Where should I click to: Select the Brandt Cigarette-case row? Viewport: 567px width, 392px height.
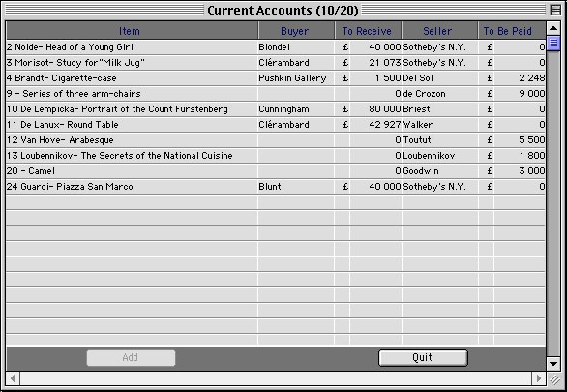click(276, 78)
